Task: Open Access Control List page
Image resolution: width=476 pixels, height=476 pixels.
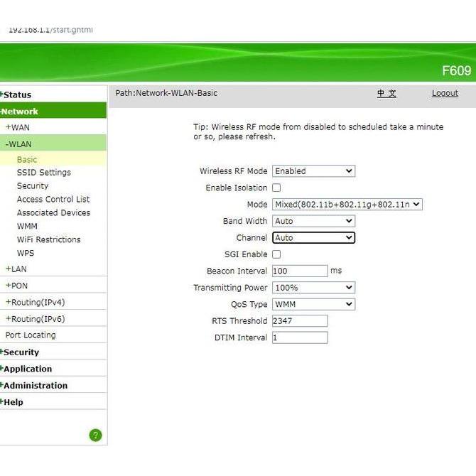Action: click(x=53, y=199)
